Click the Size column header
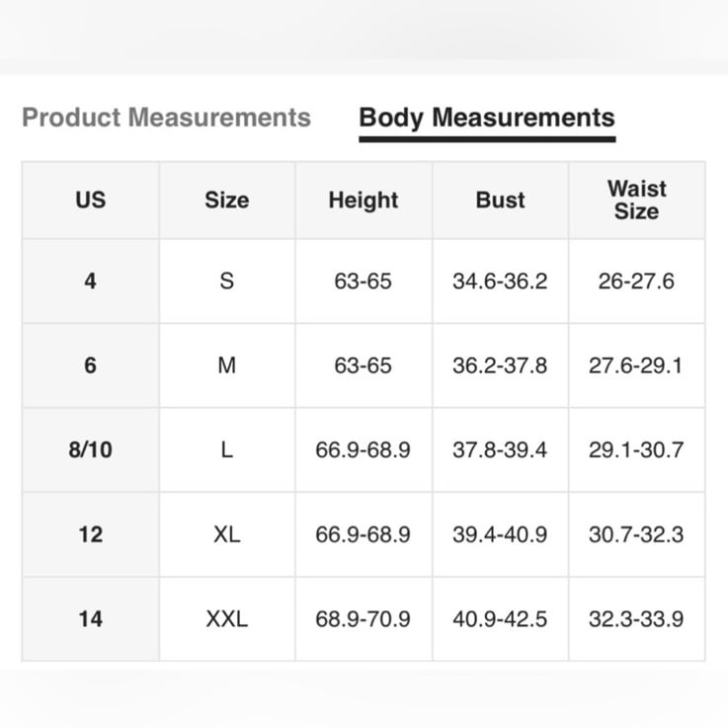This screenshot has width=728, height=728. click(227, 201)
